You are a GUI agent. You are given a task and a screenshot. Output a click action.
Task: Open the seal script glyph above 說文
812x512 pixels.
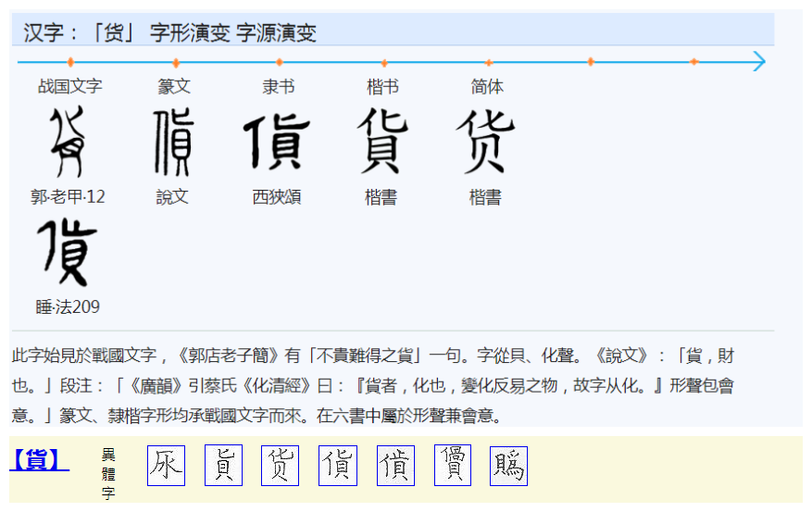pos(173,142)
